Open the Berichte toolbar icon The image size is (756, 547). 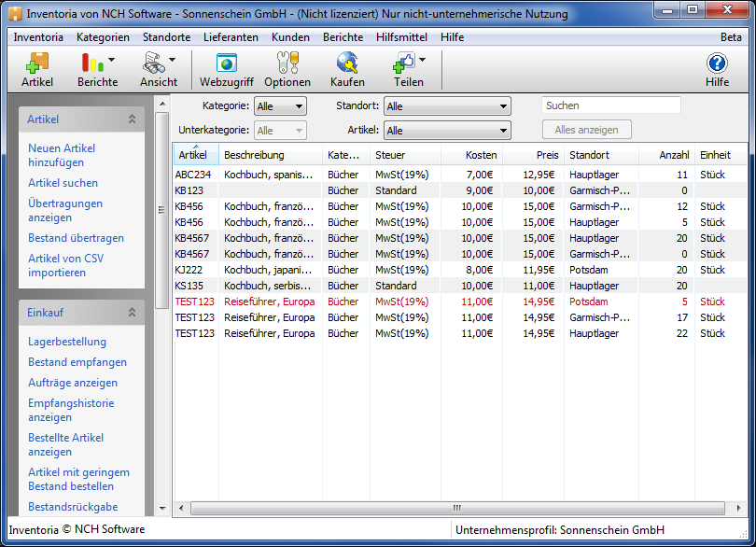(x=92, y=63)
